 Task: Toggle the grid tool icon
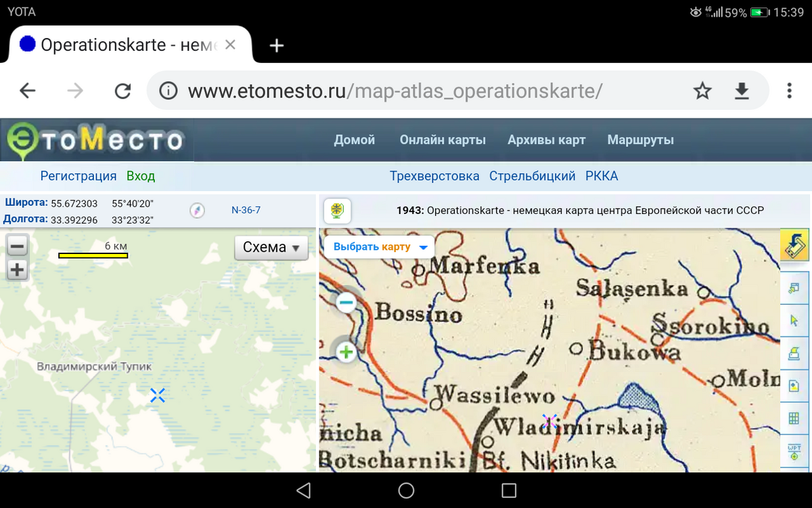click(x=794, y=419)
